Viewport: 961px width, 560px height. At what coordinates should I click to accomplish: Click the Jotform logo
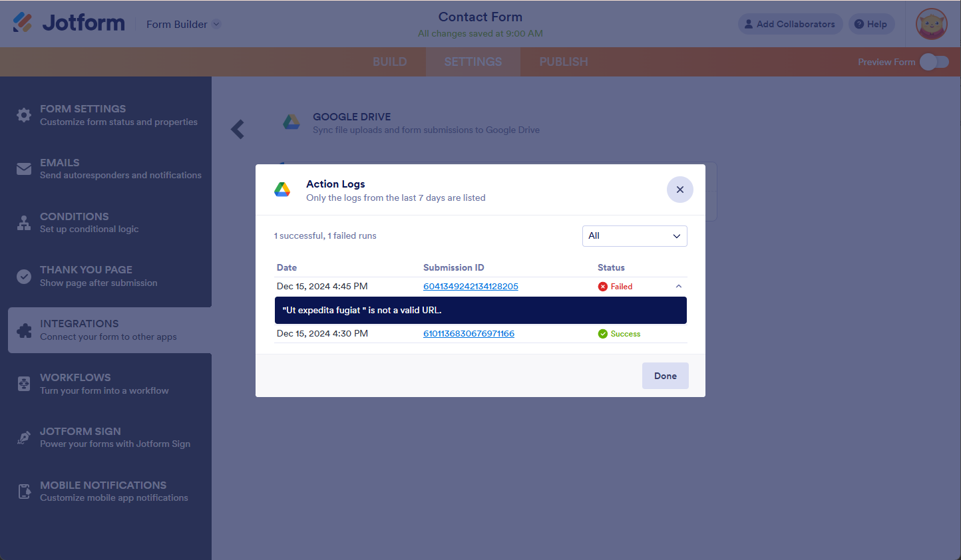tap(69, 23)
